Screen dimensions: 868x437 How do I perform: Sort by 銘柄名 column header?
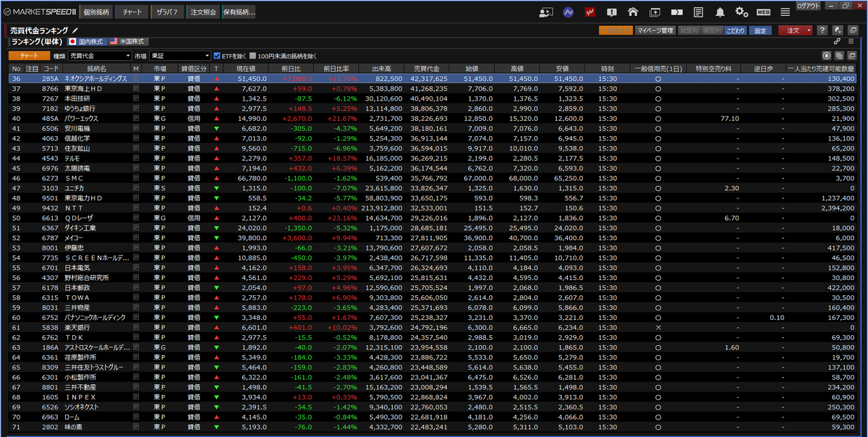pos(97,68)
